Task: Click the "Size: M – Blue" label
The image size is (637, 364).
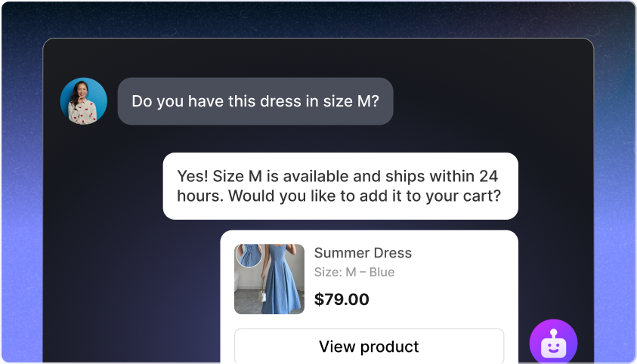Action: coord(354,272)
